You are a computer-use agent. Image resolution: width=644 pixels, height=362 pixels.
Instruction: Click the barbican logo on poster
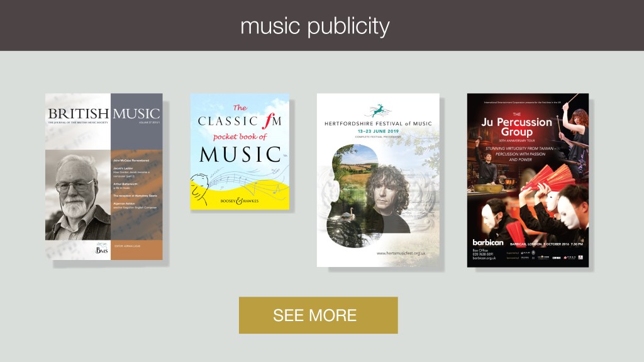[x=488, y=243]
